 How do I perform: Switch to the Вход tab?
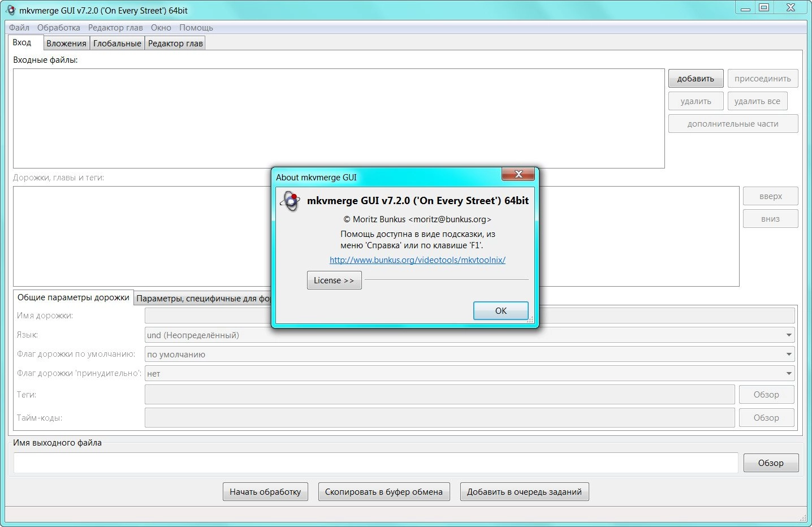(x=25, y=42)
